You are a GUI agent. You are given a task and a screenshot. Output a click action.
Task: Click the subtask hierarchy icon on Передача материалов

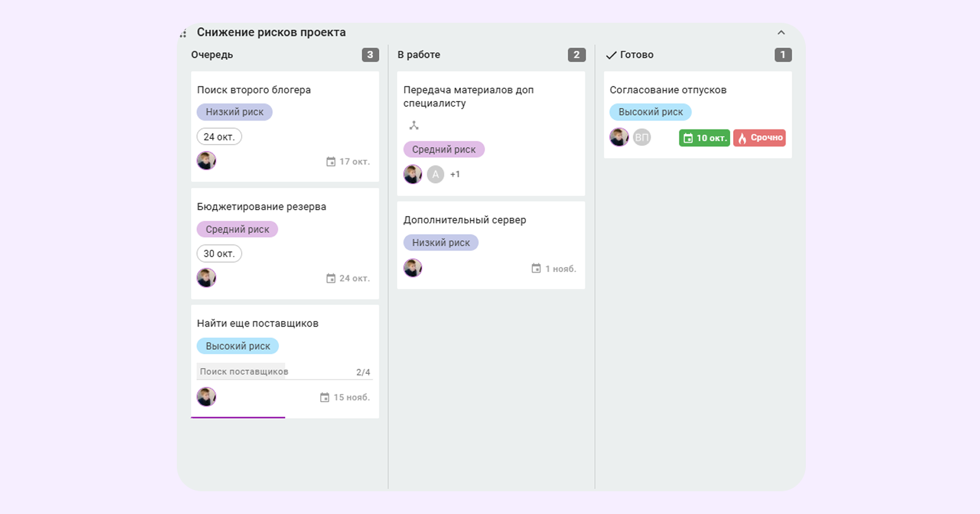coord(414,126)
